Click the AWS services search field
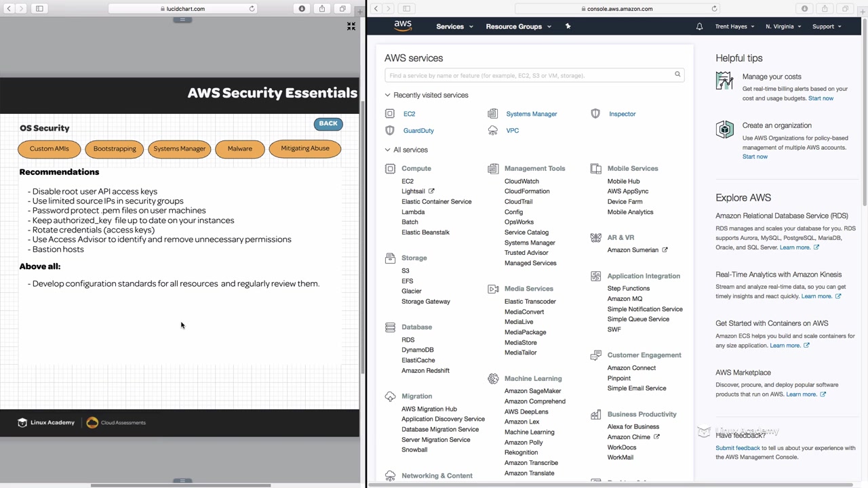The height and width of the screenshot is (488, 868). [534, 75]
